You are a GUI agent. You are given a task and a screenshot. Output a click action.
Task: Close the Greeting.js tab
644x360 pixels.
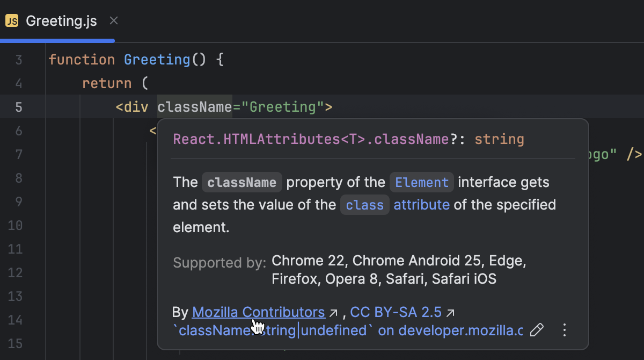point(113,21)
